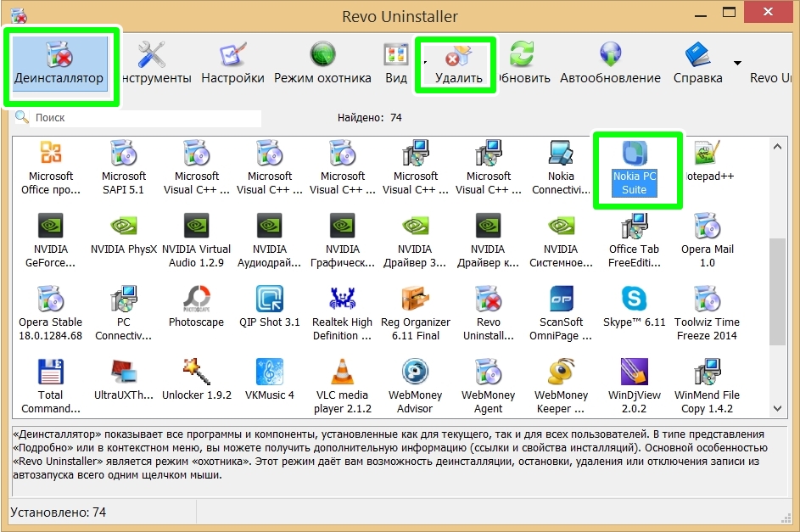Open Настройки (Settings) in the toolbar

point(232,64)
